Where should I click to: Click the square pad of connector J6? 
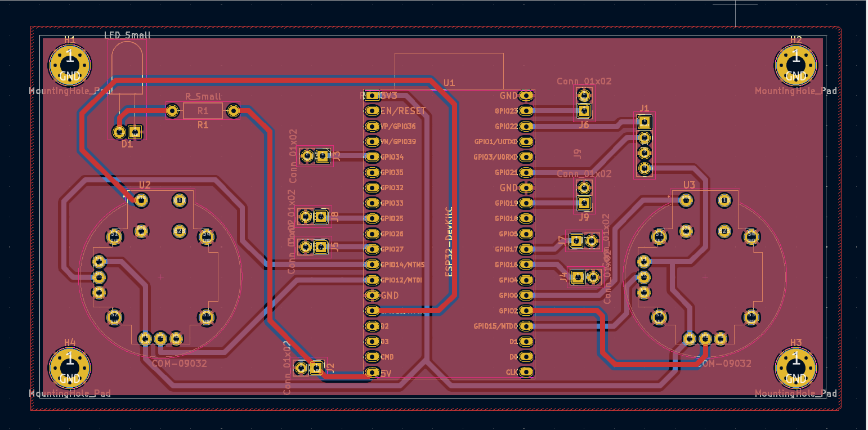(584, 110)
